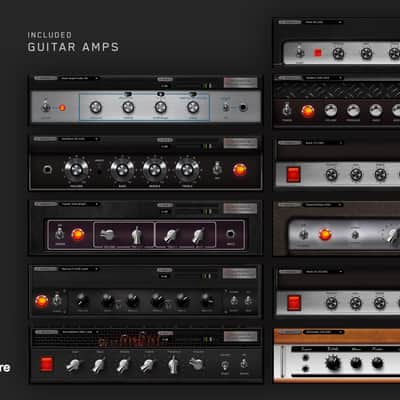Screen dimensions: 400x400
Task: Select sixth black knob on the six-black-knob amp
Action: click(207, 300)
